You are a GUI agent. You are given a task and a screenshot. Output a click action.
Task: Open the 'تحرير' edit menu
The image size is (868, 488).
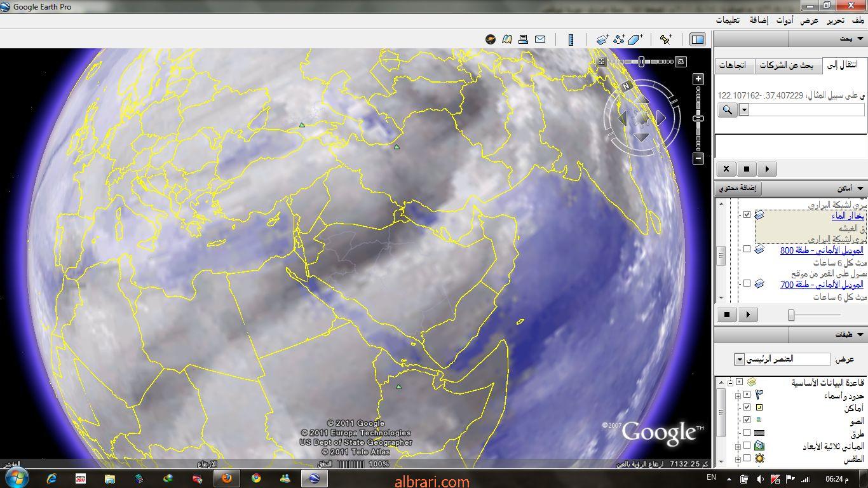coord(836,20)
